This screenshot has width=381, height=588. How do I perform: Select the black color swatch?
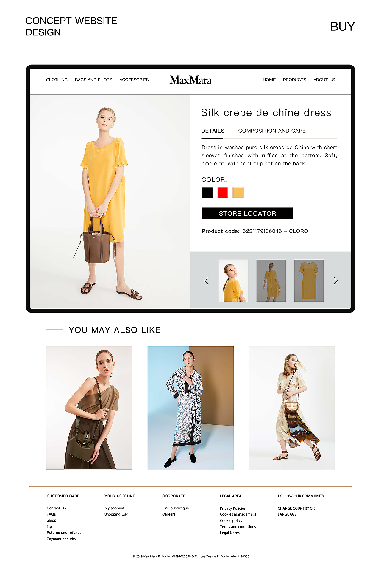(x=207, y=193)
